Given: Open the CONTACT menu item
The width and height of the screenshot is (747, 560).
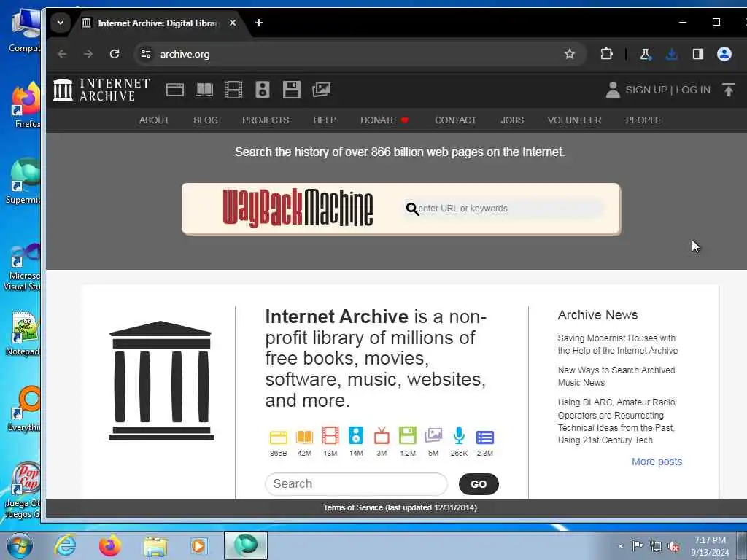Looking at the screenshot, I should point(455,120).
